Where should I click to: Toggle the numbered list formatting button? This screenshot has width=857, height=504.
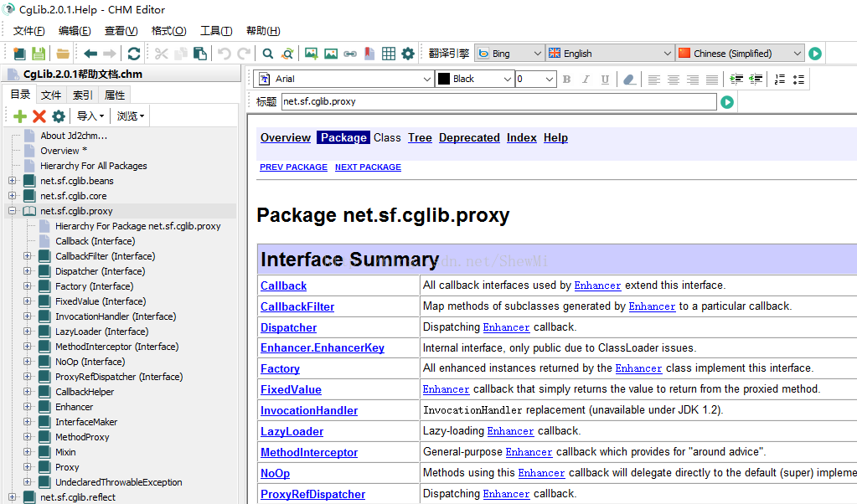pyautogui.click(x=780, y=80)
